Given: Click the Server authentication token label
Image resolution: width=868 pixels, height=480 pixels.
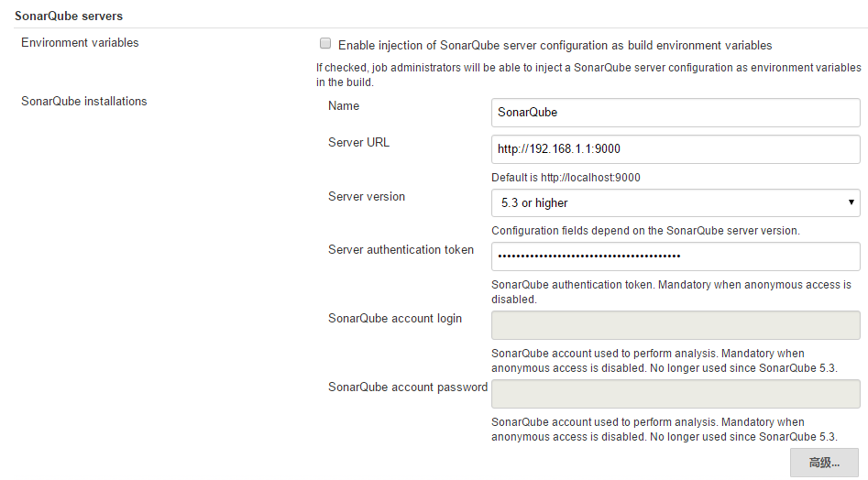Looking at the screenshot, I should pos(401,250).
